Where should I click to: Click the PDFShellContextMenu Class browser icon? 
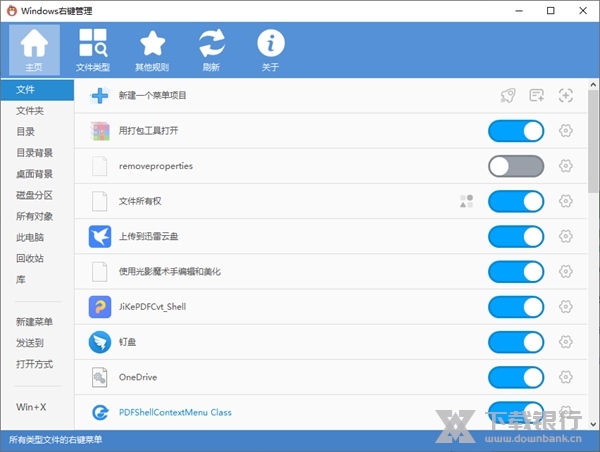(100, 413)
